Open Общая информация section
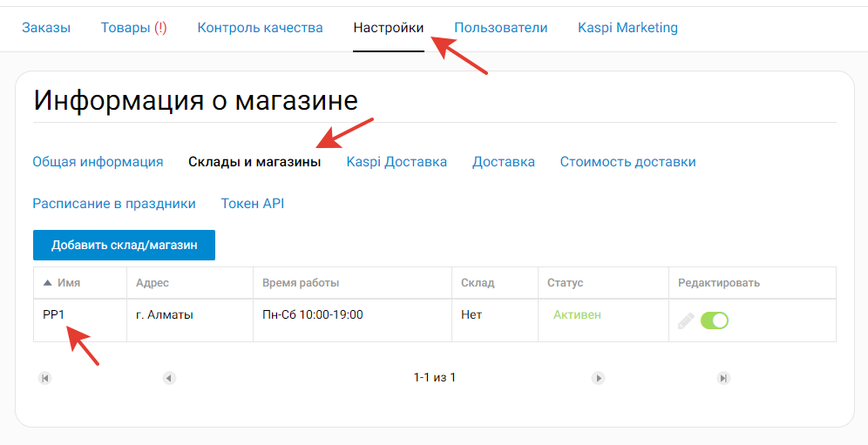Viewport: 868px width, 445px height. click(x=98, y=162)
